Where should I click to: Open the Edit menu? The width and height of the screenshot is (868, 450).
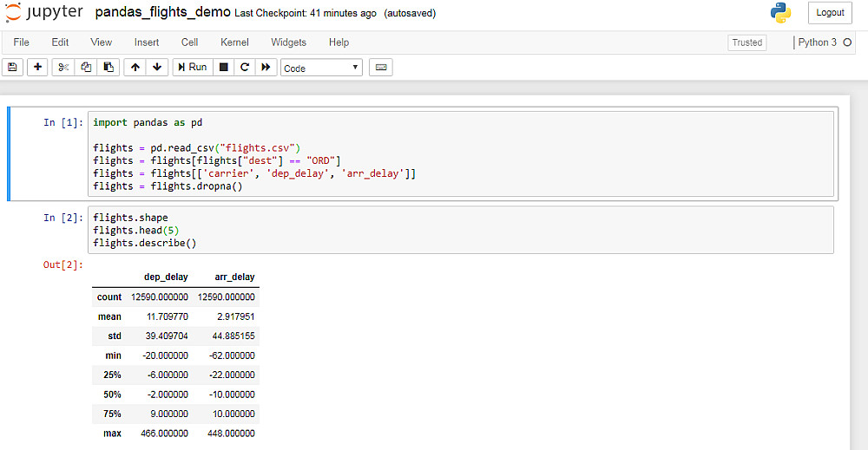(x=60, y=42)
